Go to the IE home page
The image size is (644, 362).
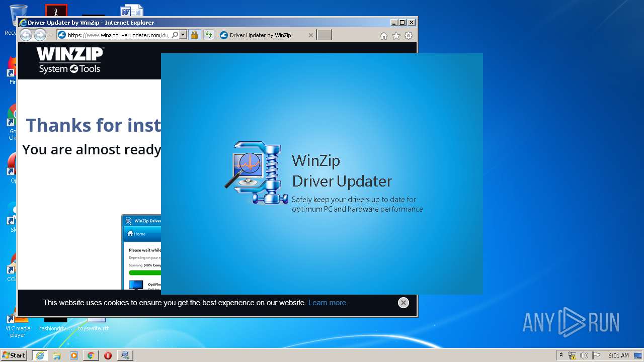point(384,36)
